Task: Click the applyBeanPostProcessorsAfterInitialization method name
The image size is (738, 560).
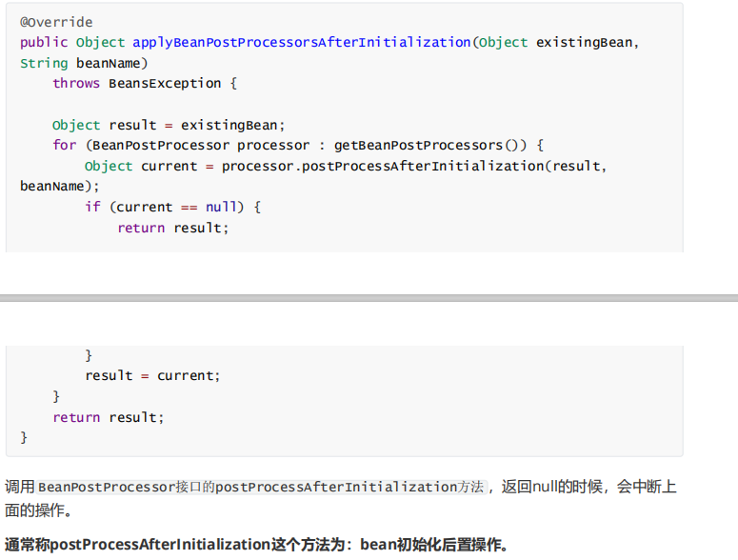Action: 301,43
